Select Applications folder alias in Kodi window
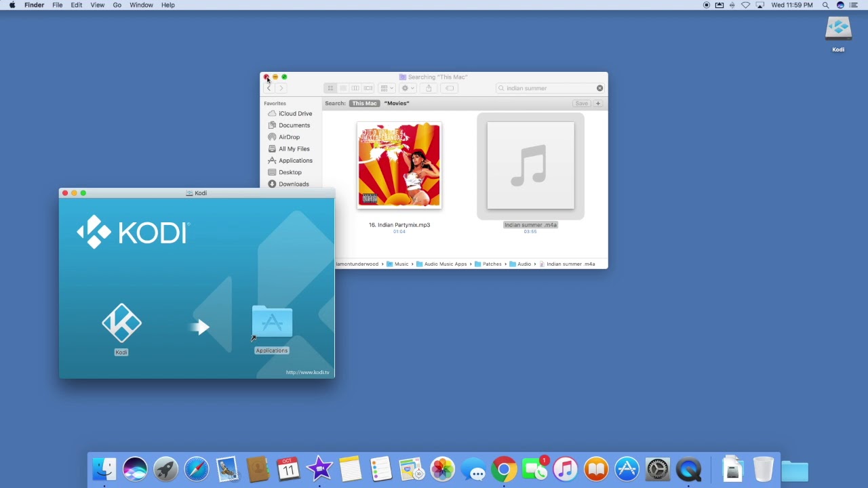 coord(272,323)
